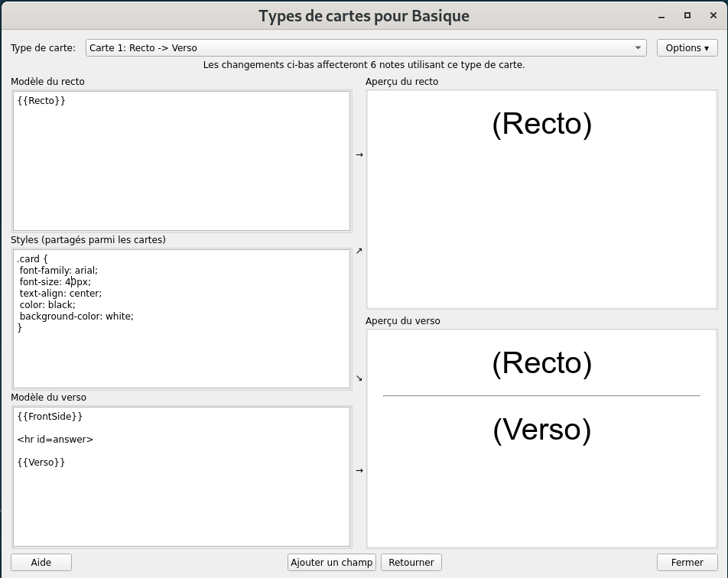Click the Retourner button
728x578 pixels.
pyautogui.click(x=411, y=562)
